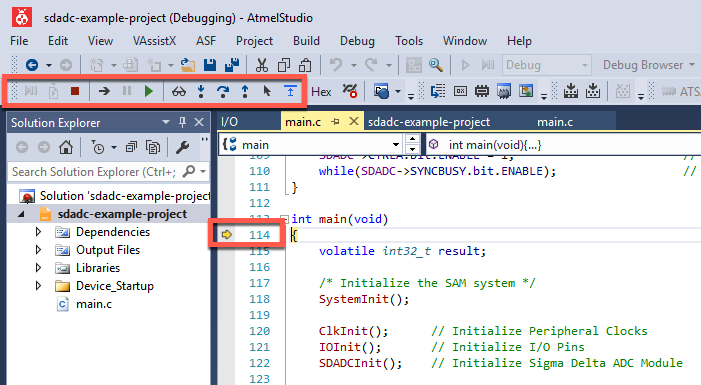Toggle Hex display mode
701x385 pixels.
[321, 92]
